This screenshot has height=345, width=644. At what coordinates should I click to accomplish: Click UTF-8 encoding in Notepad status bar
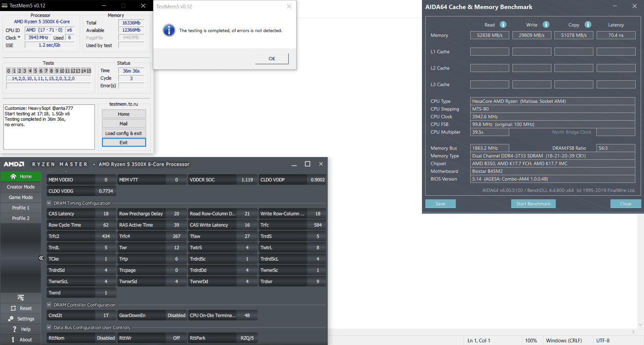[603, 340]
